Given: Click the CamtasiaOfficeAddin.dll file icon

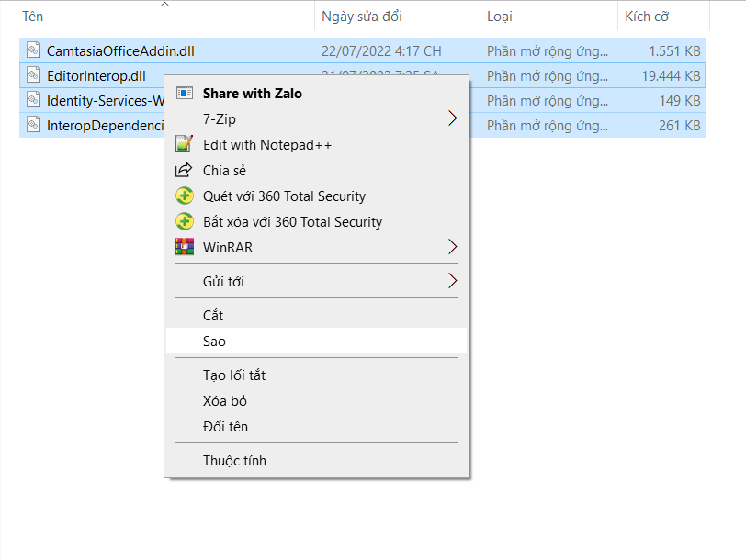Looking at the screenshot, I should [35, 51].
